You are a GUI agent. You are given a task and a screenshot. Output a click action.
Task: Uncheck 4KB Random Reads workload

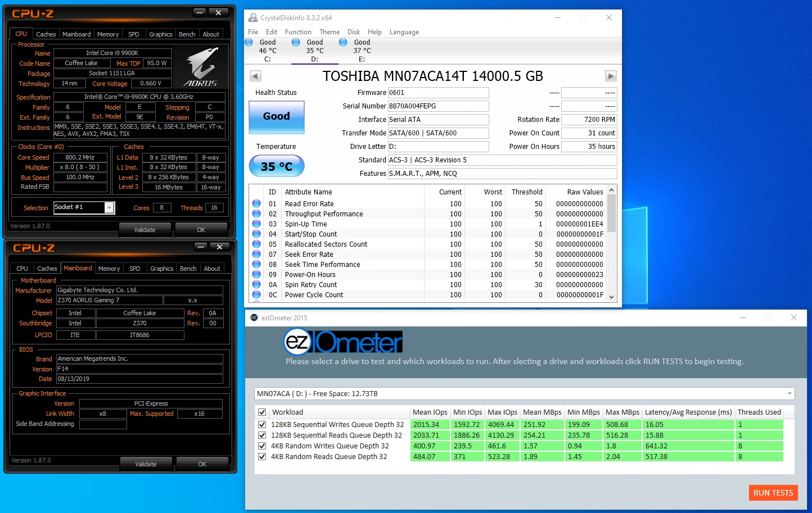[x=262, y=457]
